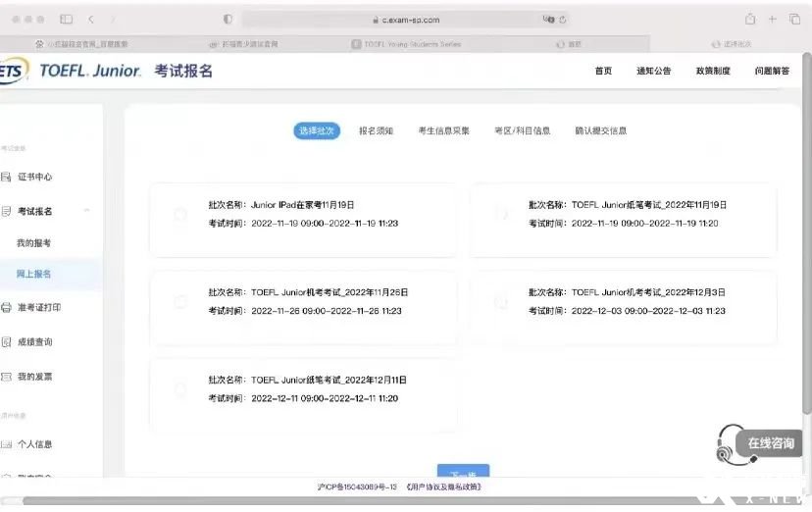Select the Junior IPad在家考11月19日 radio button
The height and width of the screenshot is (512, 812).
[x=180, y=214]
